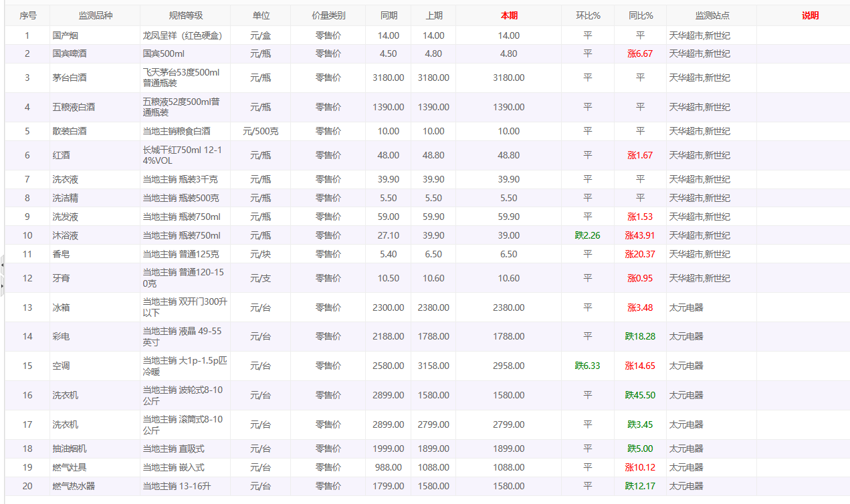Click the 当地主销粮食白酒 specification cell

coord(185,131)
